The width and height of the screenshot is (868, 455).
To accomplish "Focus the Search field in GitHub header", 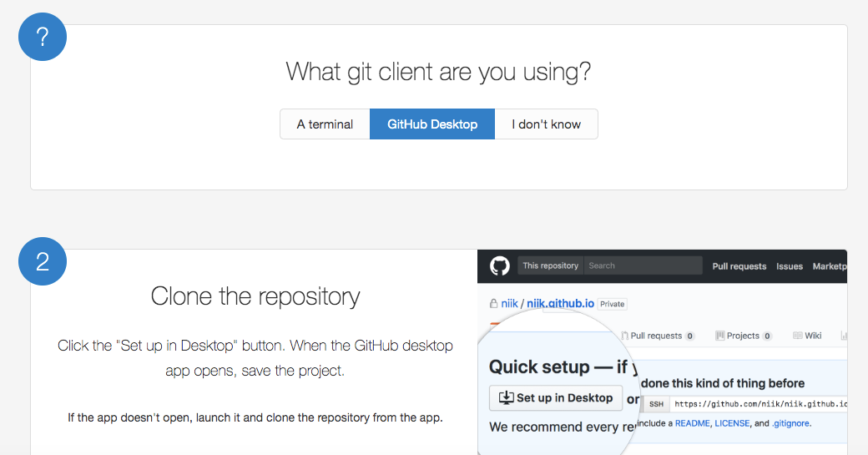I will click(x=643, y=265).
